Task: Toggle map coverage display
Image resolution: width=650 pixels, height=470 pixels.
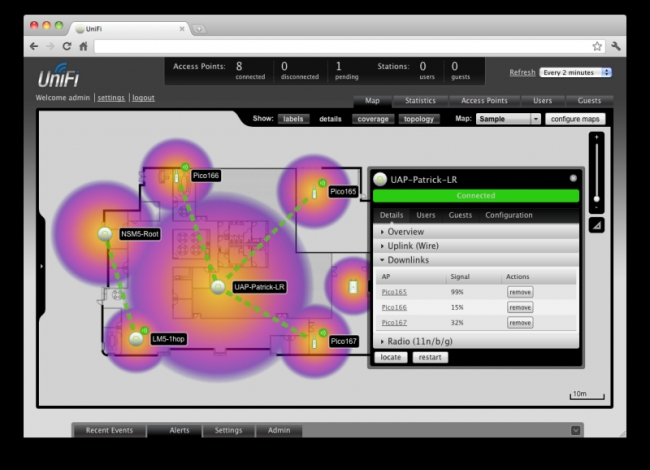Action: (373, 119)
